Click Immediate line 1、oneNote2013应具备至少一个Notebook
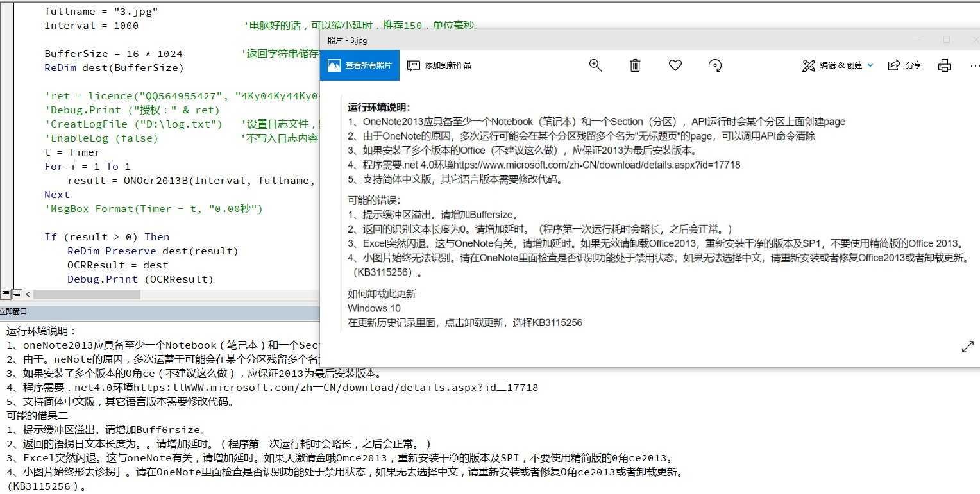Image resolution: width=980 pixels, height=494 pixels. click(163, 345)
